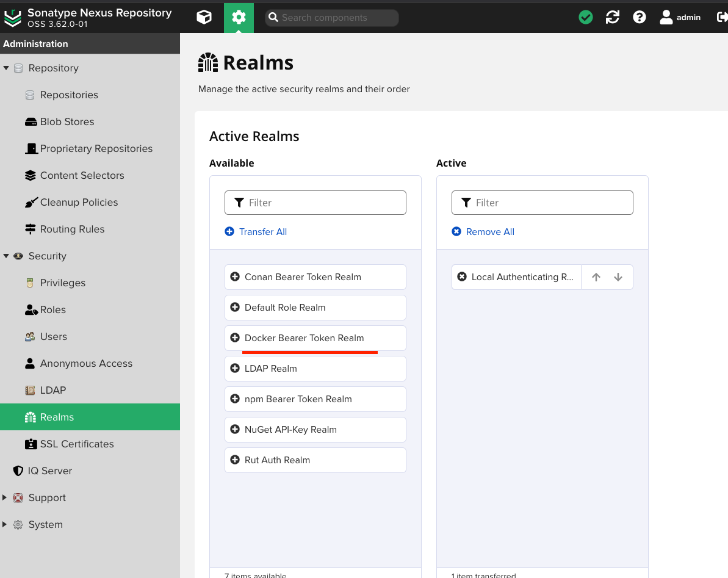The height and width of the screenshot is (578, 728).
Task: Remove Local Authenticating Realm from active list
Action: point(462,277)
